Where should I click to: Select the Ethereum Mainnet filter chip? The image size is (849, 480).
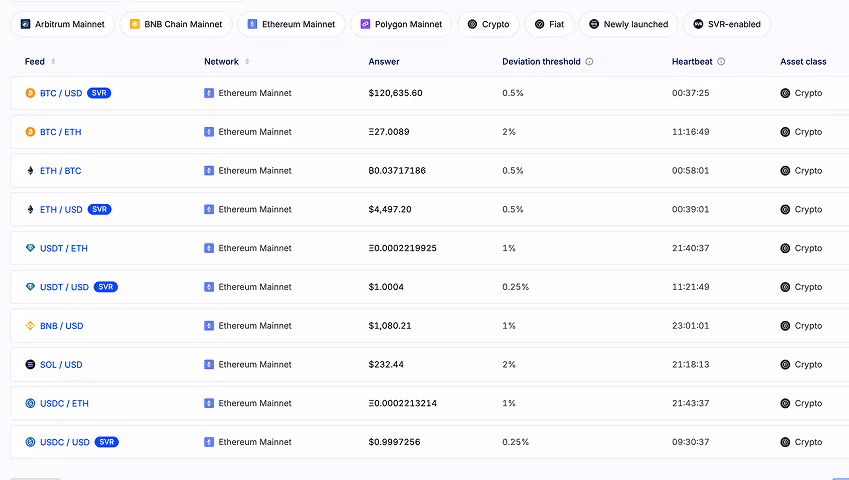(291, 24)
